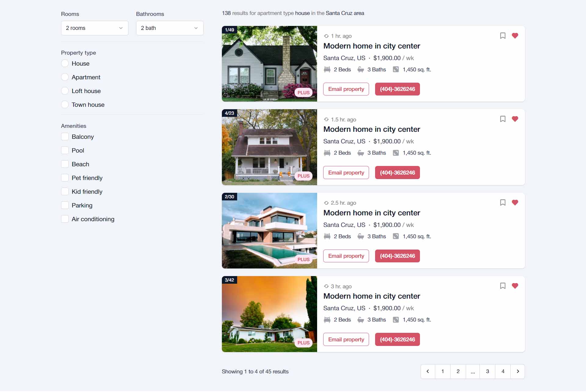This screenshot has height=392, width=586.
Task: Click the previous page arrow button
Action: [428, 371]
